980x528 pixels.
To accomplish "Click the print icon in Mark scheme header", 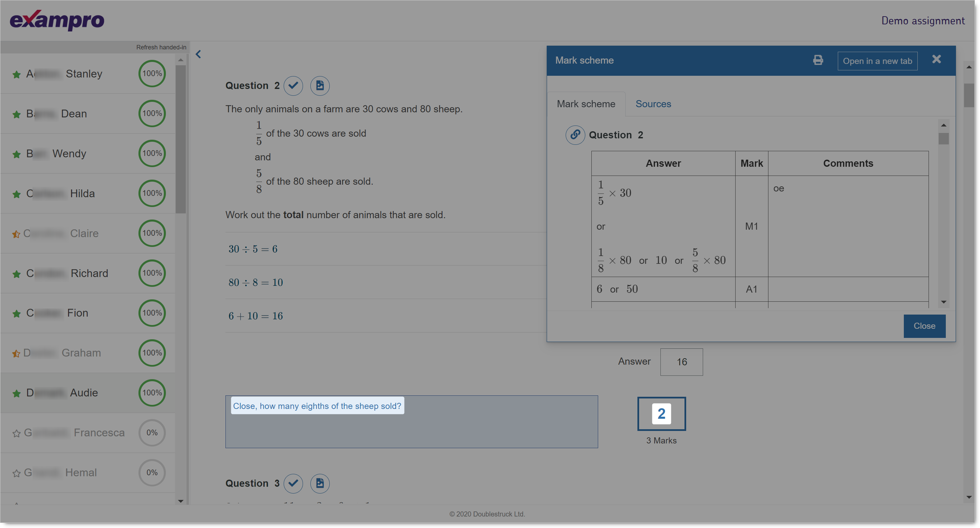I will click(818, 60).
